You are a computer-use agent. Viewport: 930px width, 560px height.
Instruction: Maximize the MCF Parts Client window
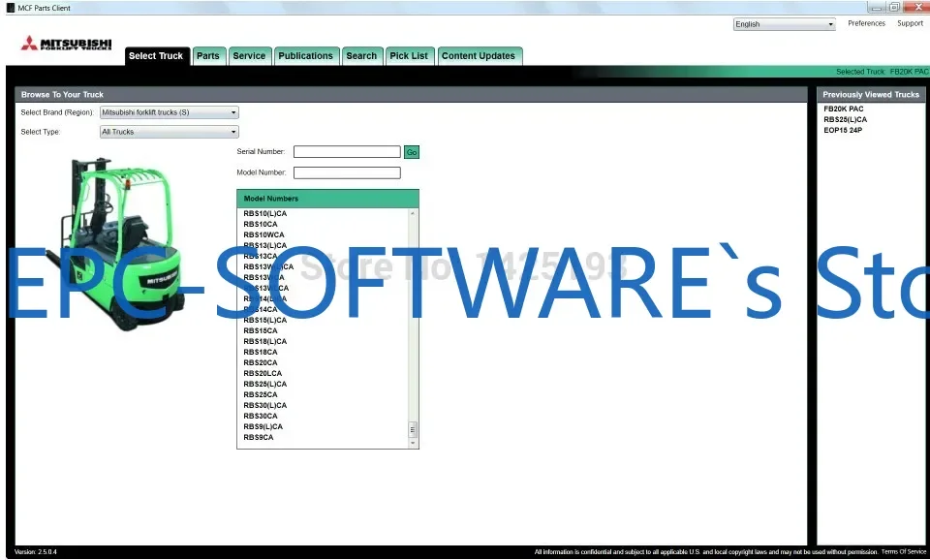point(894,7)
